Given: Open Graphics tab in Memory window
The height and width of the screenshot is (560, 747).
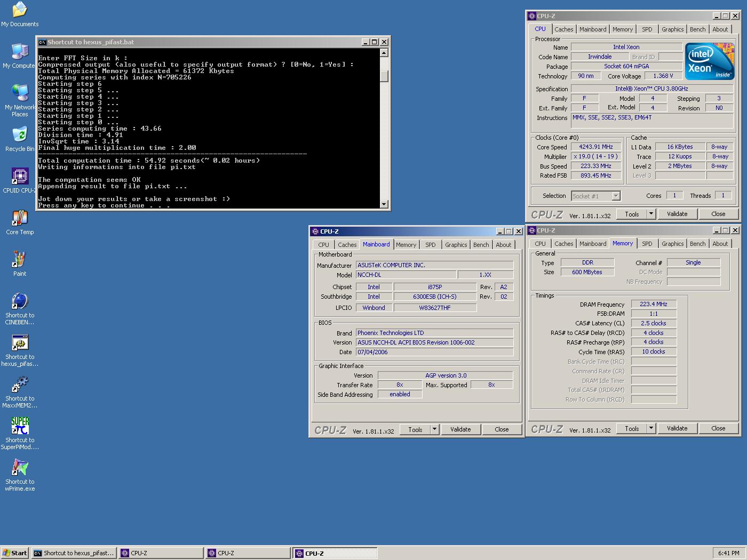Looking at the screenshot, I should 672,244.
